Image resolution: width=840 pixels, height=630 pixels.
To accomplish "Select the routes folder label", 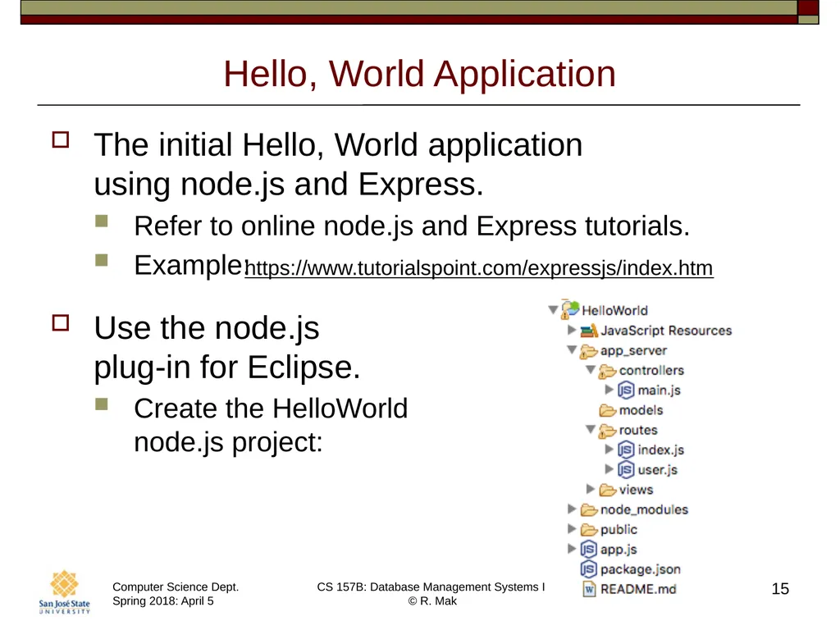I will pos(638,430).
